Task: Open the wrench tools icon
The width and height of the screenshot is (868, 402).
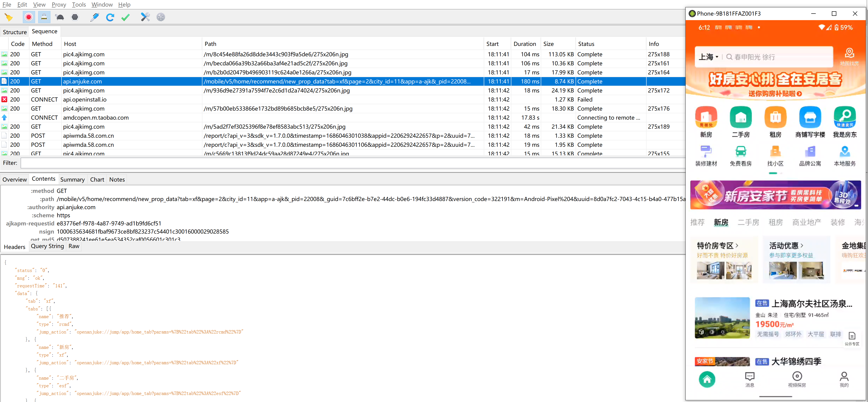Action: pos(145,17)
